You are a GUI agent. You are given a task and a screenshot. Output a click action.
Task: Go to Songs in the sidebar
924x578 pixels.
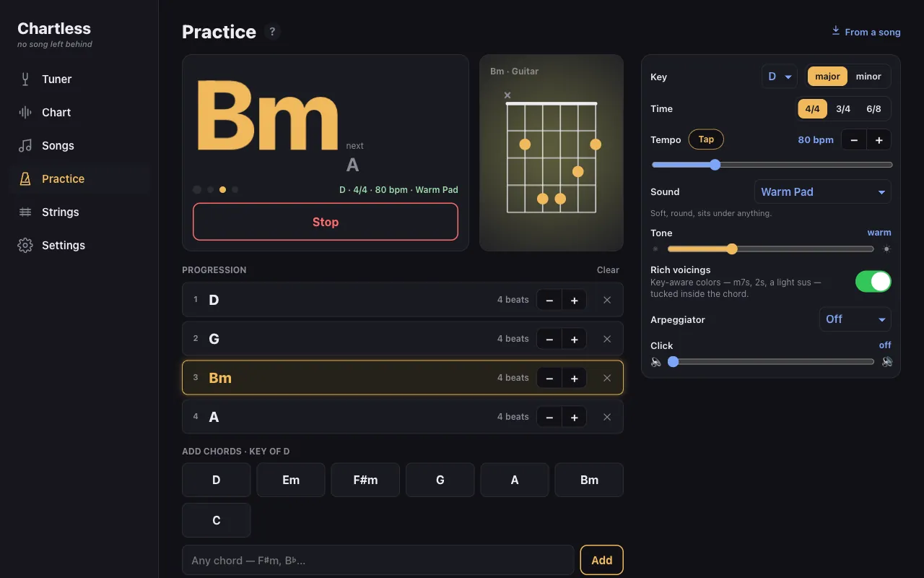[79, 146]
